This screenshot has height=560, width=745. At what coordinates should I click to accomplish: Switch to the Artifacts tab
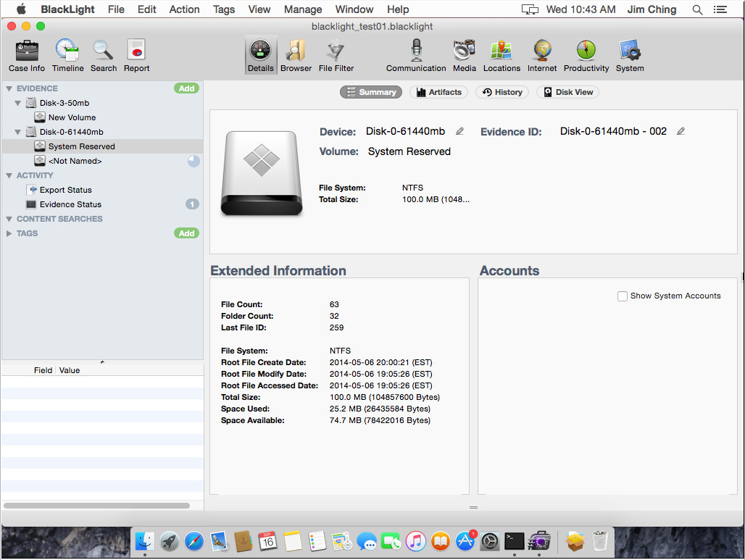tap(438, 92)
